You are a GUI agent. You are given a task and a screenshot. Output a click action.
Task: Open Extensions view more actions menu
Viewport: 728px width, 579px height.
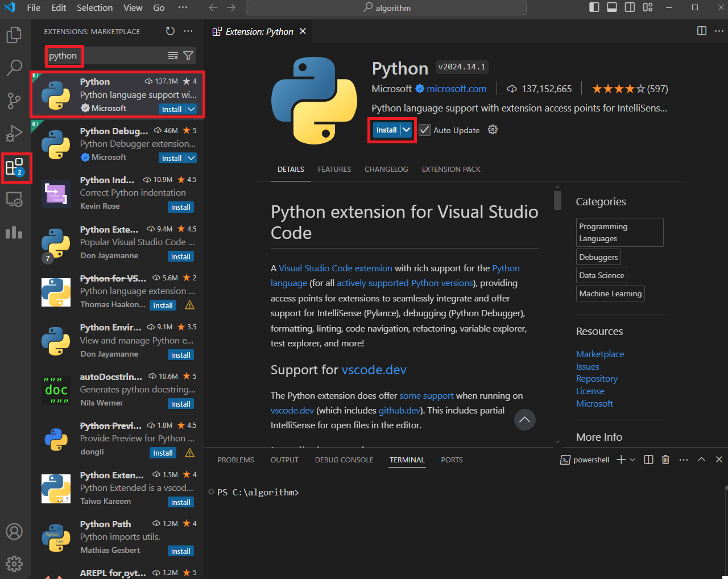click(188, 31)
